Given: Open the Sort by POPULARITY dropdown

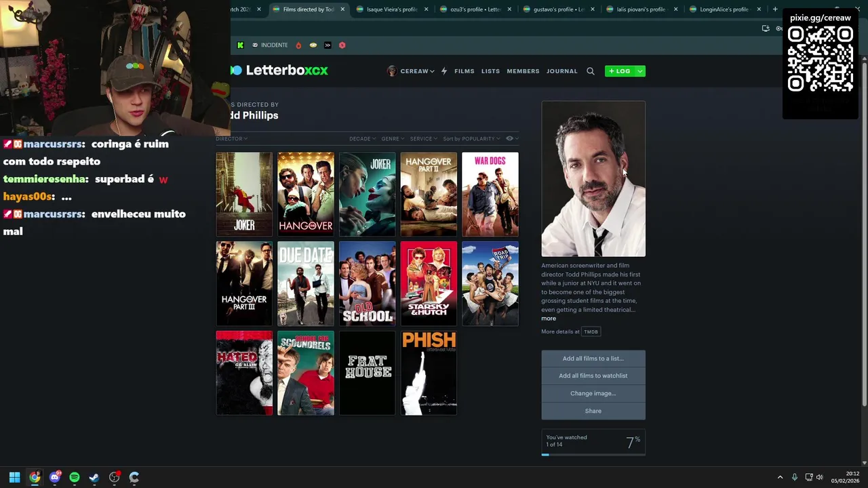Looking at the screenshot, I should [x=471, y=139].
